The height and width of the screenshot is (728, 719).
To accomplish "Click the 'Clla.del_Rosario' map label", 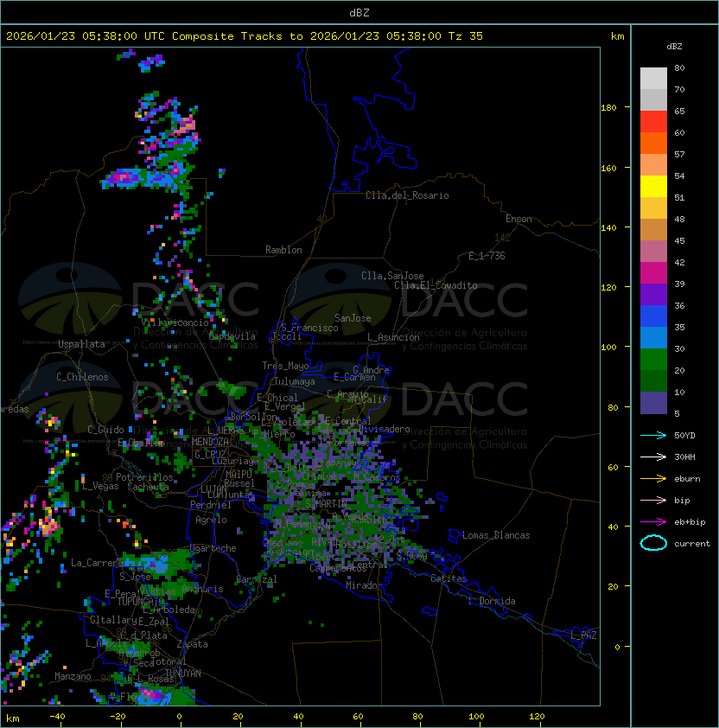I will (407, 195).
